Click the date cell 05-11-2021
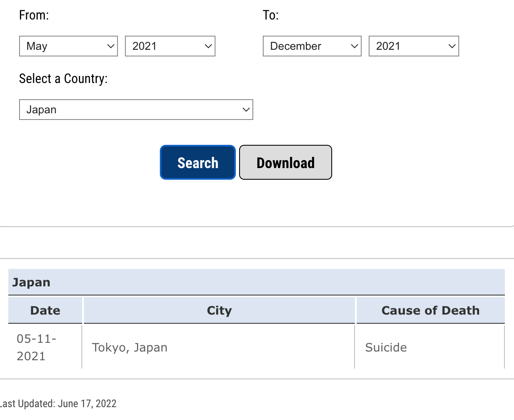The image size is (514, 420). 45,347
